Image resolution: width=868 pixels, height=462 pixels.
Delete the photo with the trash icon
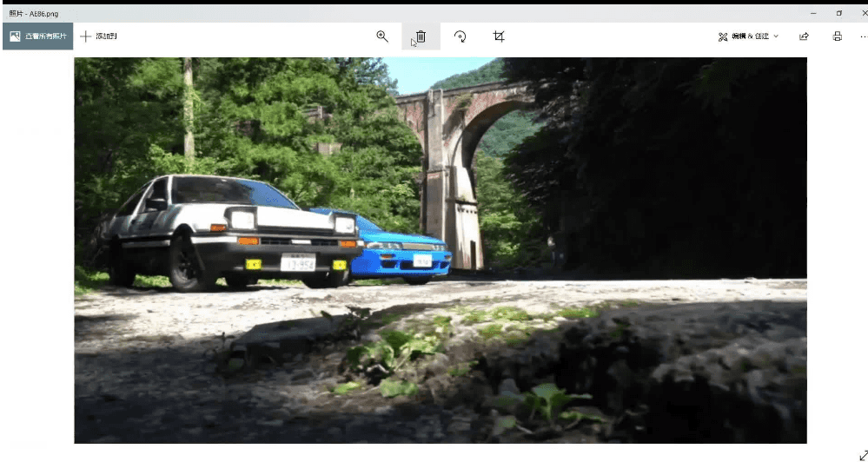pyautogui.click(x=421, y=36)
